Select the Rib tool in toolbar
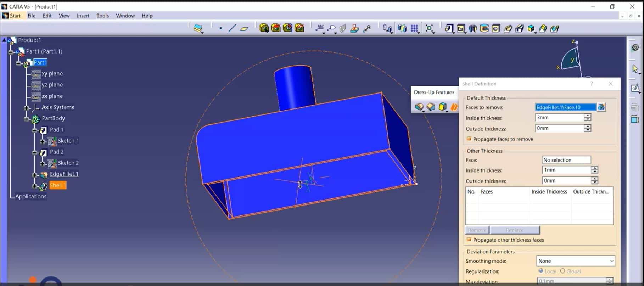644x286 pixels. click(508, 28)
